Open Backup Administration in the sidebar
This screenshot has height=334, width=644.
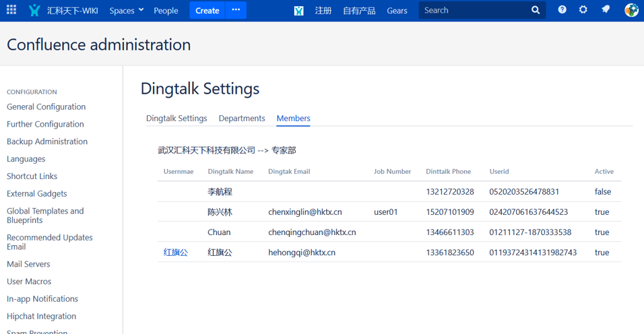[x=47, y=141]
